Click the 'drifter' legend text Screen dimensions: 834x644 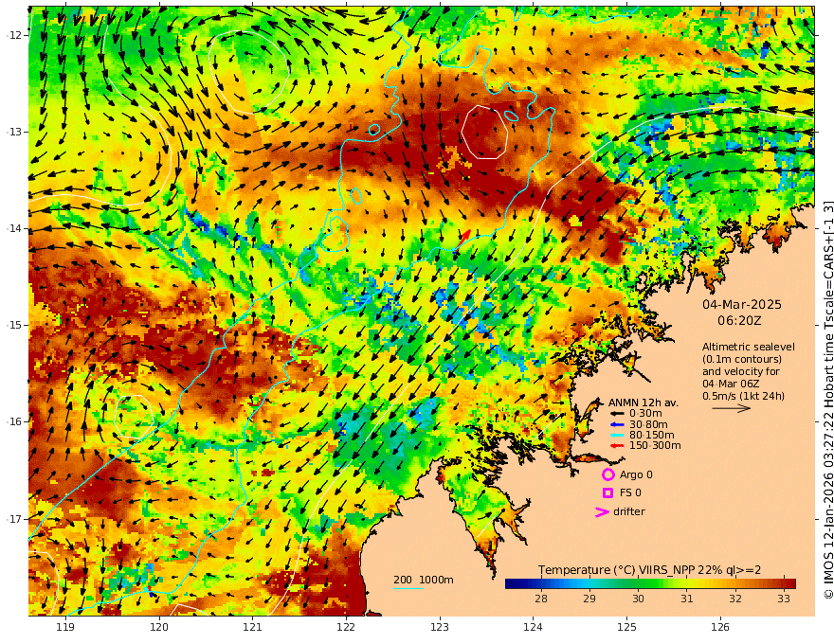click(x=629, y=511)
